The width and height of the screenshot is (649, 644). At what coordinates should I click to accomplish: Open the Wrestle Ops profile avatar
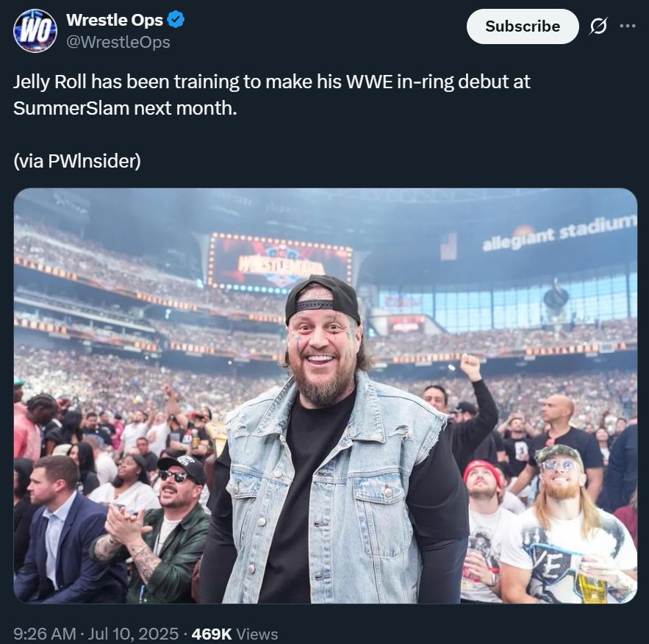pos(35,31)
